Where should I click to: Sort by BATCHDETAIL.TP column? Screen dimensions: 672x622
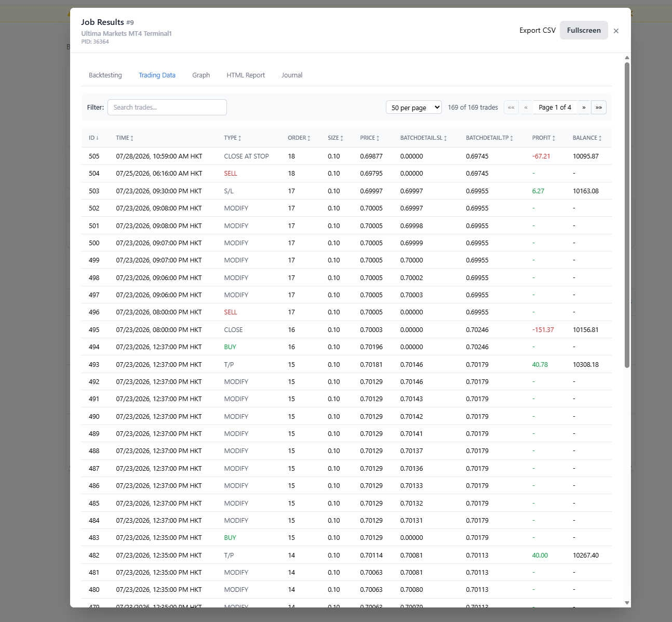click(x=490, y=138)
